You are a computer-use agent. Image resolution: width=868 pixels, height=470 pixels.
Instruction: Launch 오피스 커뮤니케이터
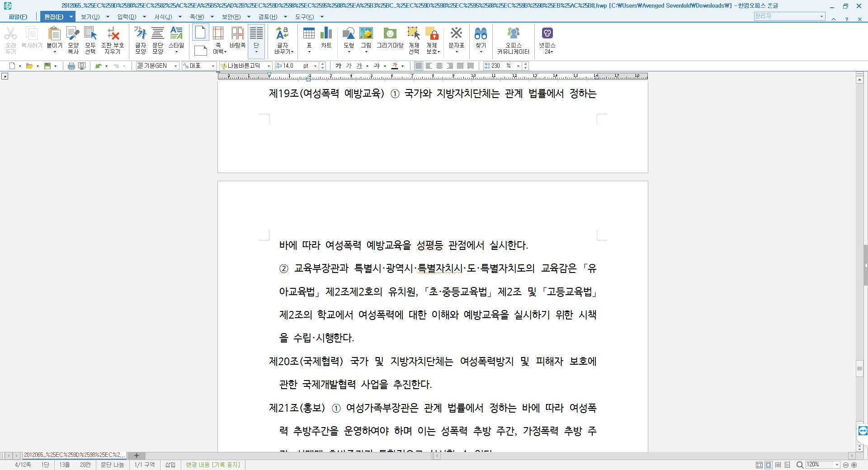[513, 39]
